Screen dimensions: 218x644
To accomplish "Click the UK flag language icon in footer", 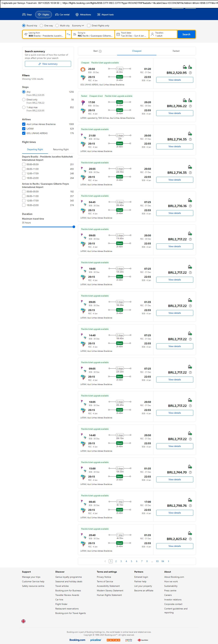I will pos(23,621).
